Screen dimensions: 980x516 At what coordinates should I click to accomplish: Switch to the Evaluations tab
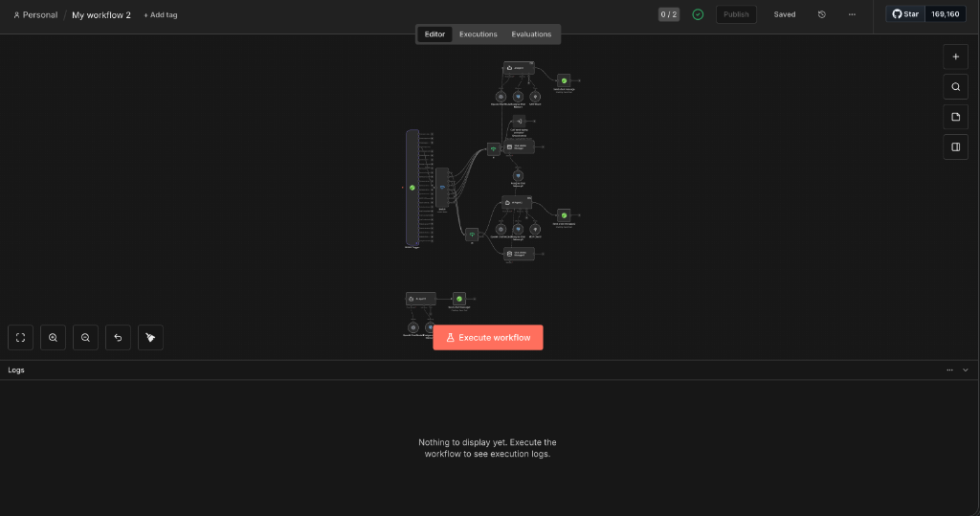531,34
